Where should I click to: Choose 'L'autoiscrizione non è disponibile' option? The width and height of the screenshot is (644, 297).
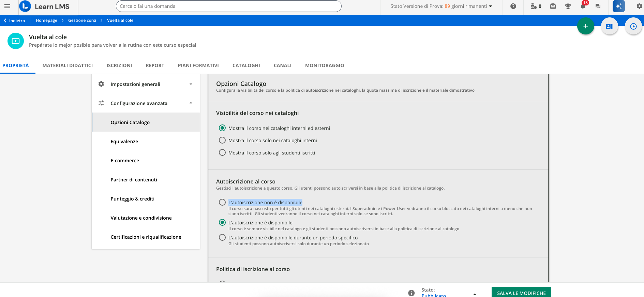tap(222, 203)
